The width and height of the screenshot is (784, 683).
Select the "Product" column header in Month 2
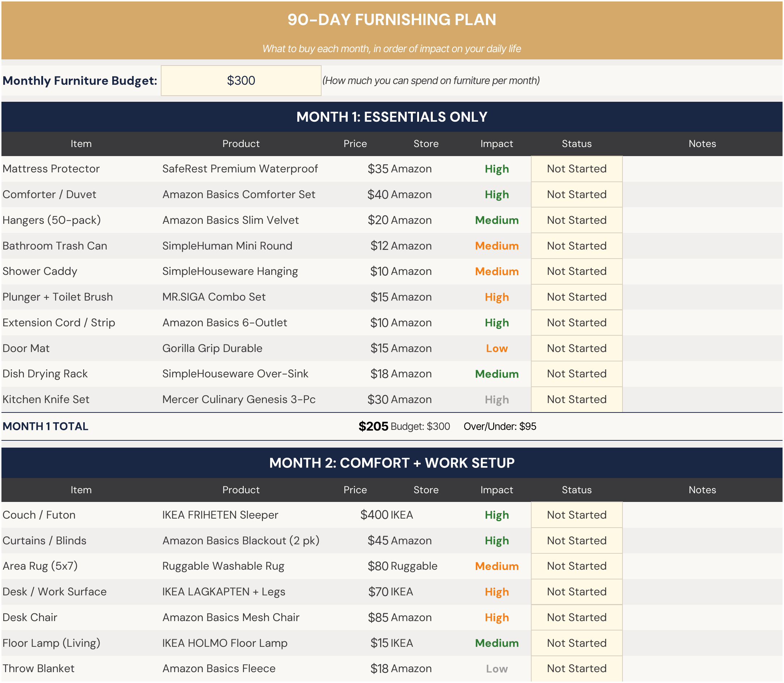(x=241, y=490)
